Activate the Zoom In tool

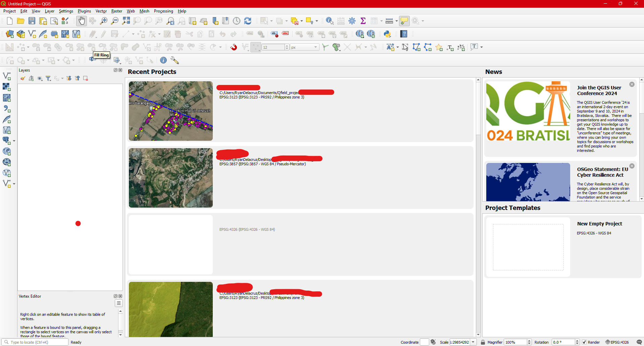pyautogui.click(x=104, y=21)
